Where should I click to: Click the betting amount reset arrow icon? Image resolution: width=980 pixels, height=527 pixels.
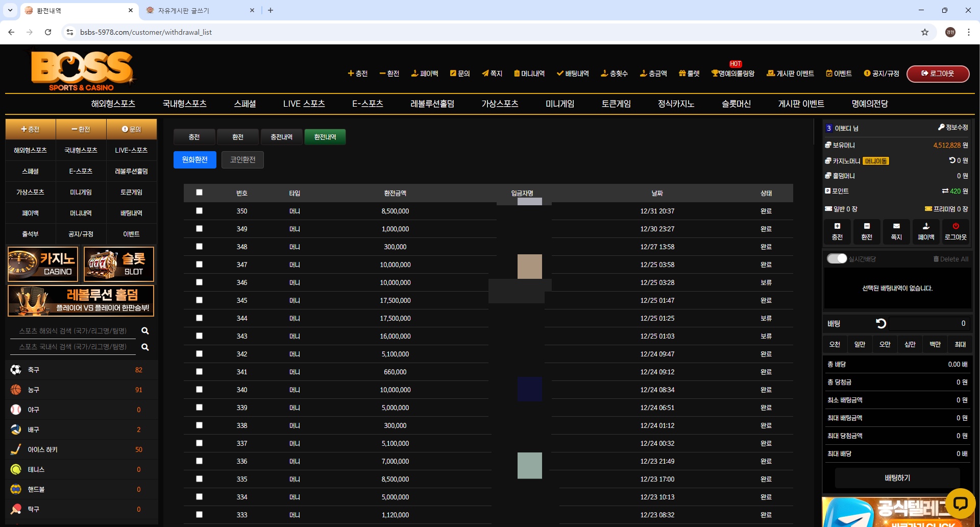coord(880,323)
